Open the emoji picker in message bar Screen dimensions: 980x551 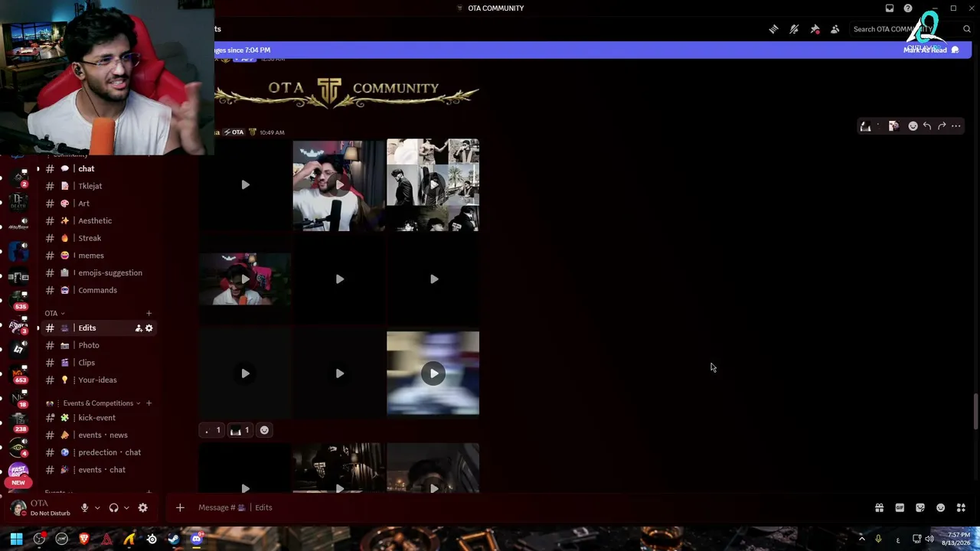tap(941, 507)
